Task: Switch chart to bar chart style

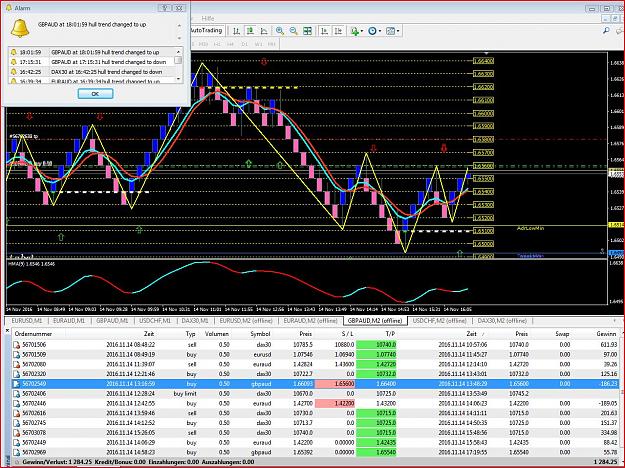Action: click(236, 31)
